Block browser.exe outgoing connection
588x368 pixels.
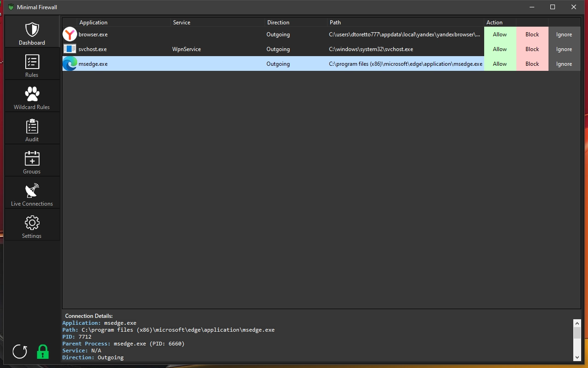[532, 34]
